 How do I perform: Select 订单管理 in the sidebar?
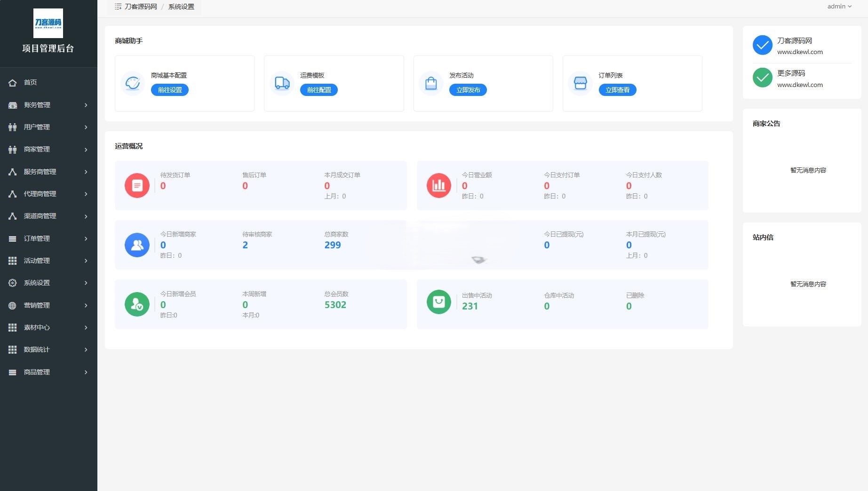(x=37, y=238)
